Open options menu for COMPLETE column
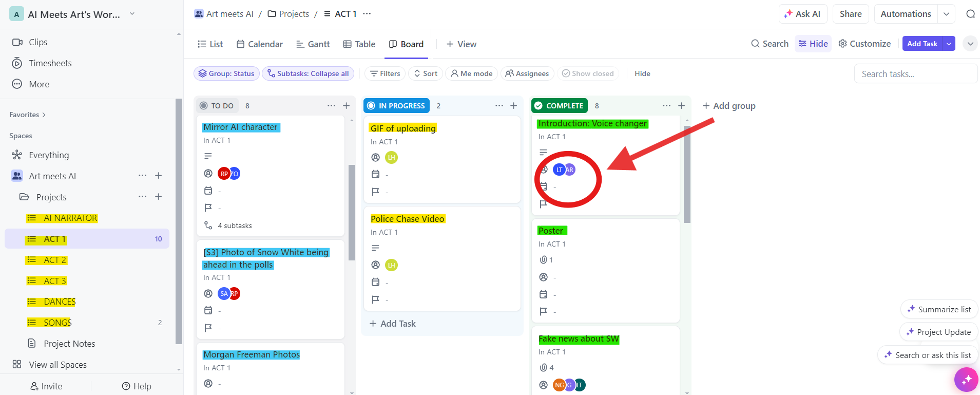The height and width of the screenshot is (395, 980). click(x=666, y=106)
